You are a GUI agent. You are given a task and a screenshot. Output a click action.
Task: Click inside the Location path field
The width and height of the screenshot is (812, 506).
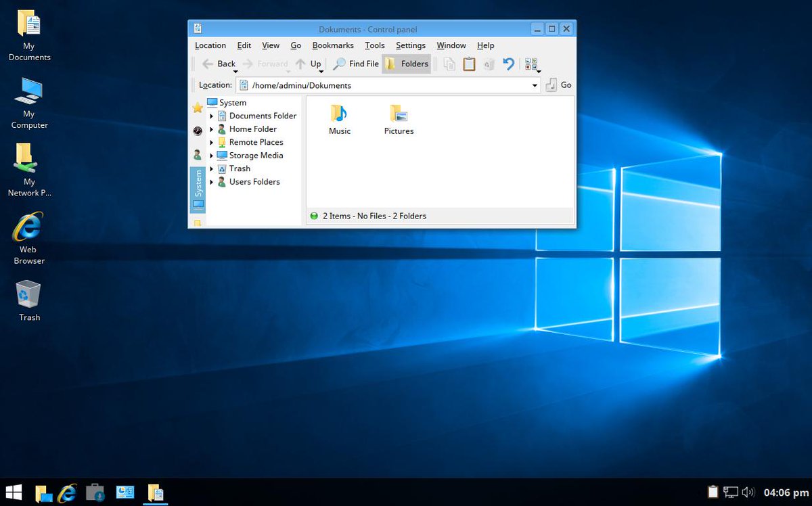pos(388,85)
